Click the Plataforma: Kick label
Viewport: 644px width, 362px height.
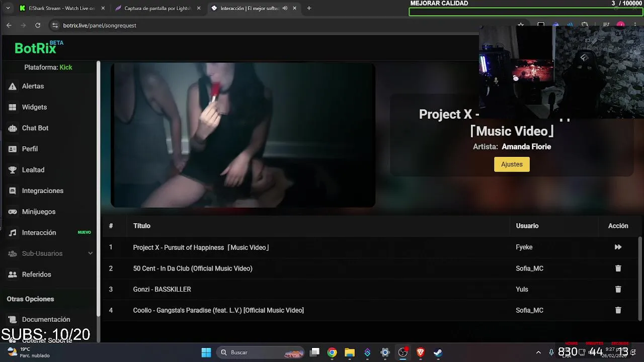48,67
